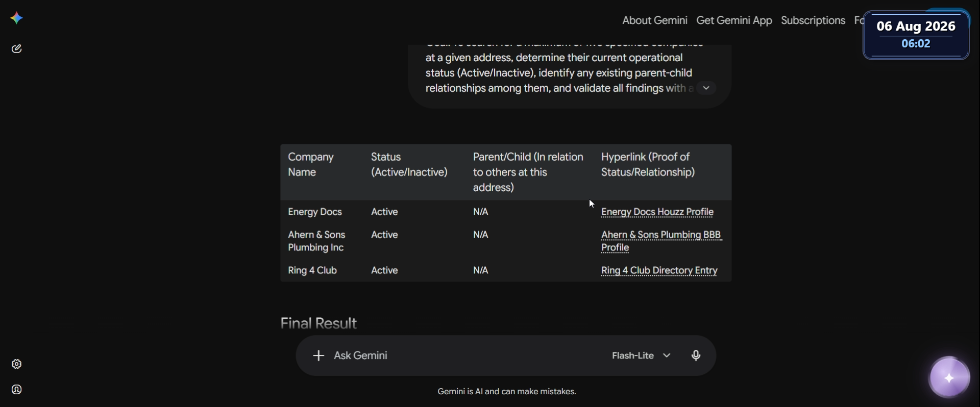The width and height of the screenshot is (980, 407).
Task: Click Active status for Ring 4 Club
Action: click(384, 271)
